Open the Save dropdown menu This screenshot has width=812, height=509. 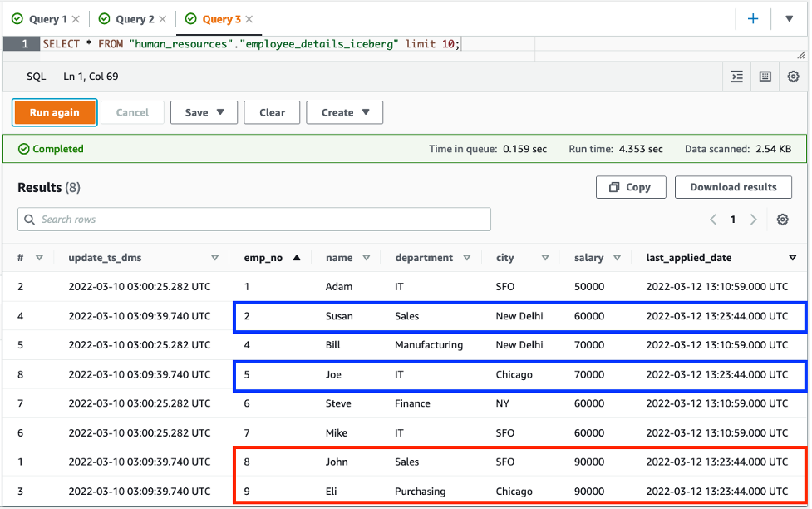click(x=204, y=112)
